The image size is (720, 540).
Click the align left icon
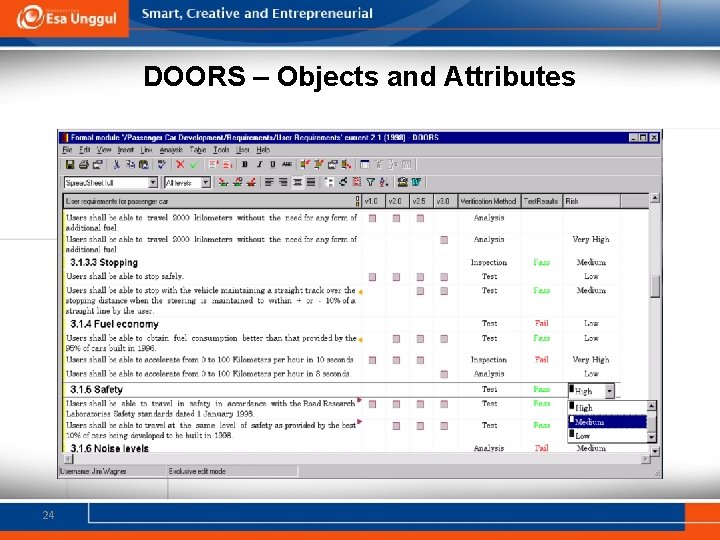point(269,182)
